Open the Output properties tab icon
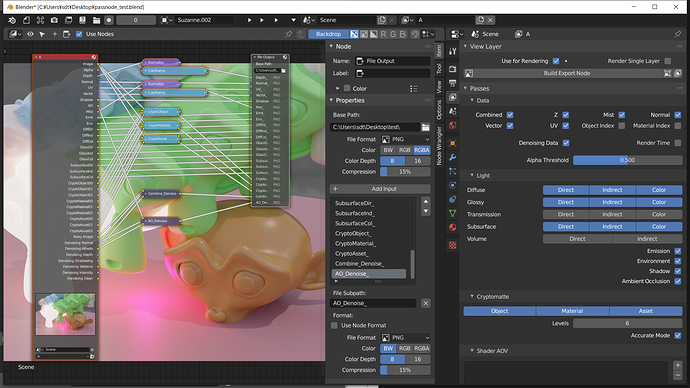Viewport: 690px width, 388px height. (452, 83)
